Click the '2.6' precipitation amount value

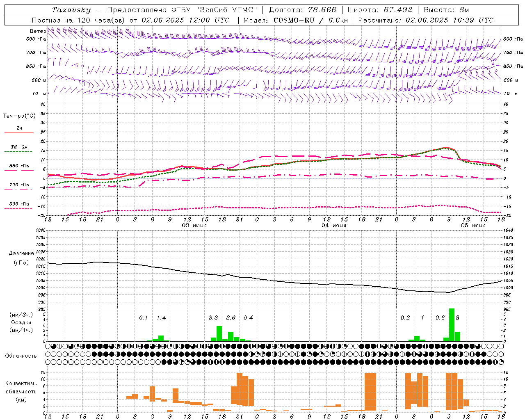click(231, 317)
